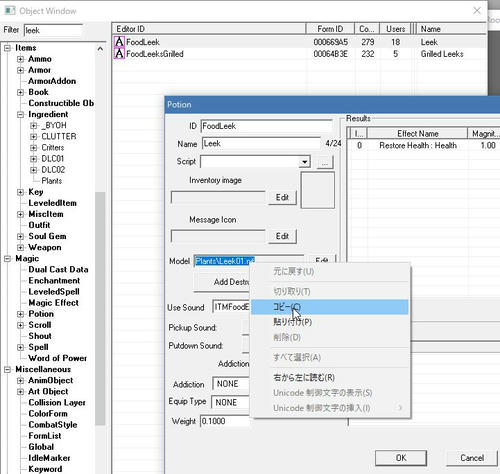Click the Object Window title icon
Viewport: 500px width, 474px height.
[10, 11]
